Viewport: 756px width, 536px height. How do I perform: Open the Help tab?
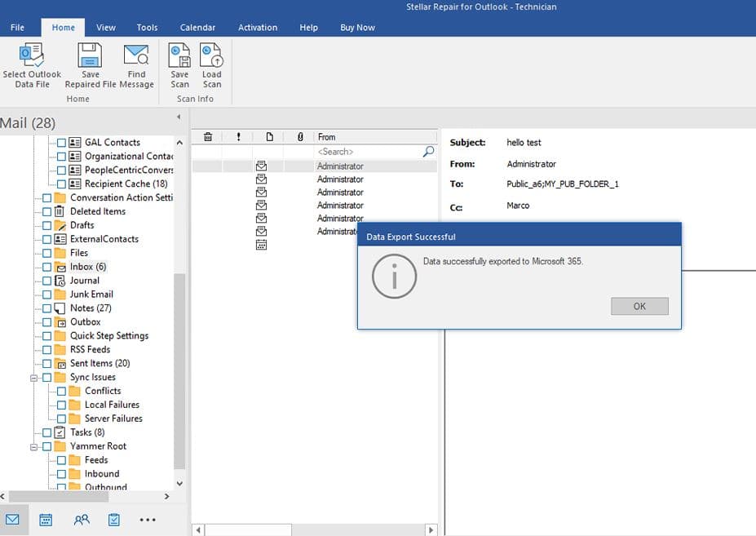coord(308,28)
